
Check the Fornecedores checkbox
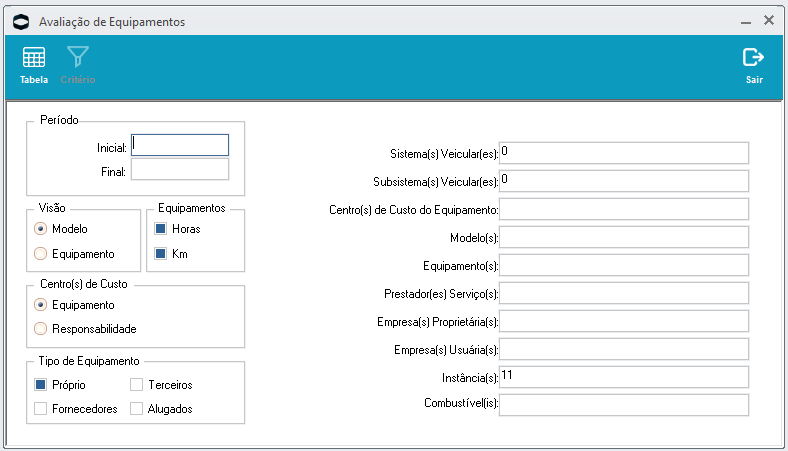pos(41,408)
